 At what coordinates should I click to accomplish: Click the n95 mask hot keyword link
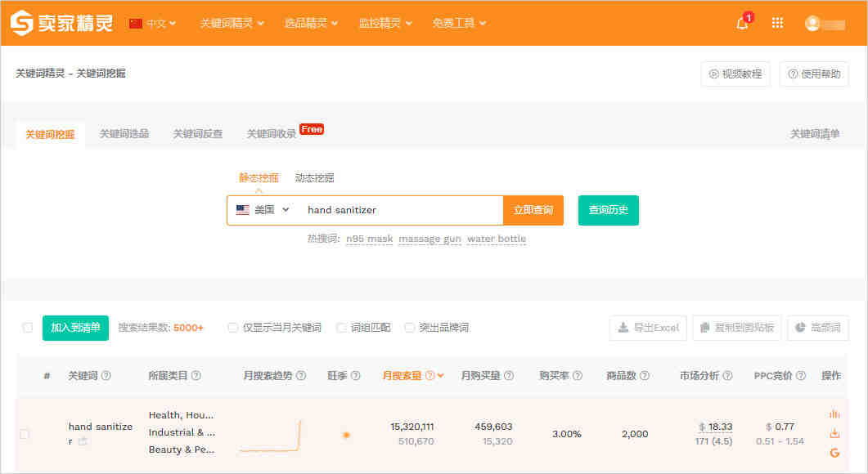pyautogui.click(x=369, y=239)
